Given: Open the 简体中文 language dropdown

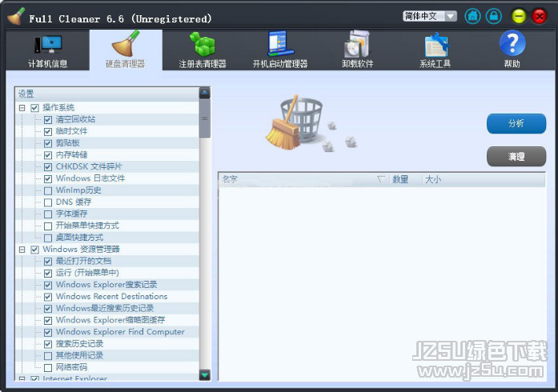Looking at the screenshot, I should pyautogui.click(x=430, y=16).
